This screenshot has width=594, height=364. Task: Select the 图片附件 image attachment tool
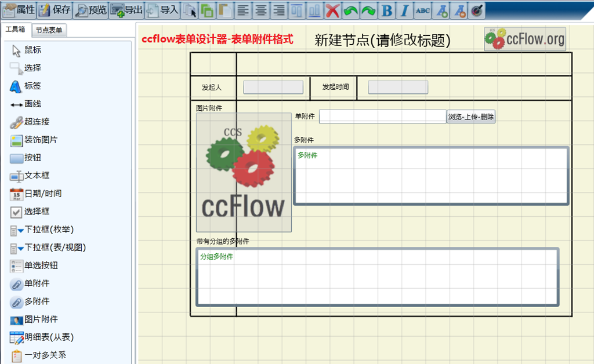coord(34,319)
